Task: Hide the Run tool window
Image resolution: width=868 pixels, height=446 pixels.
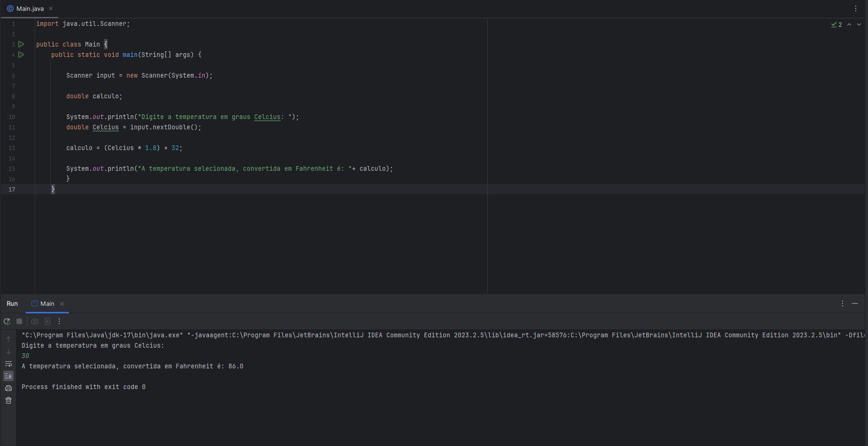Action: coord(855,303)
